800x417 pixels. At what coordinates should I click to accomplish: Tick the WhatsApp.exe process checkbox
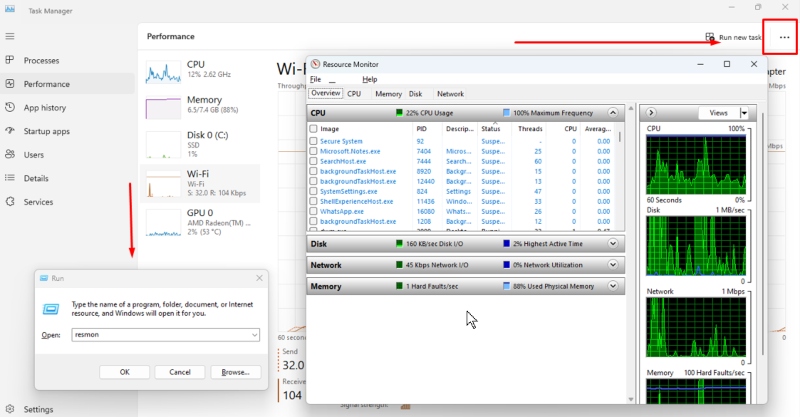point(314,212)
